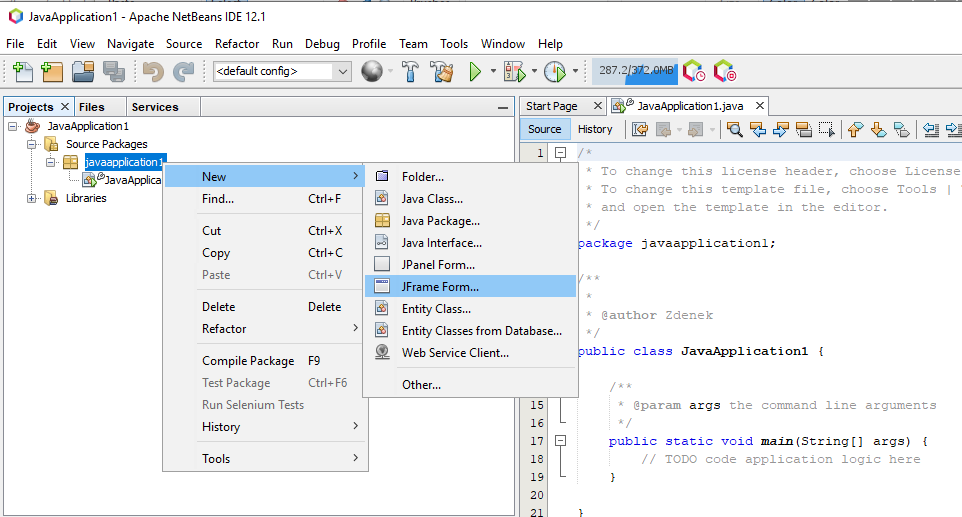Screen dimensions: 962x517
Task: Click the New File toolbar icon
Action: click(x=22, y=71)
